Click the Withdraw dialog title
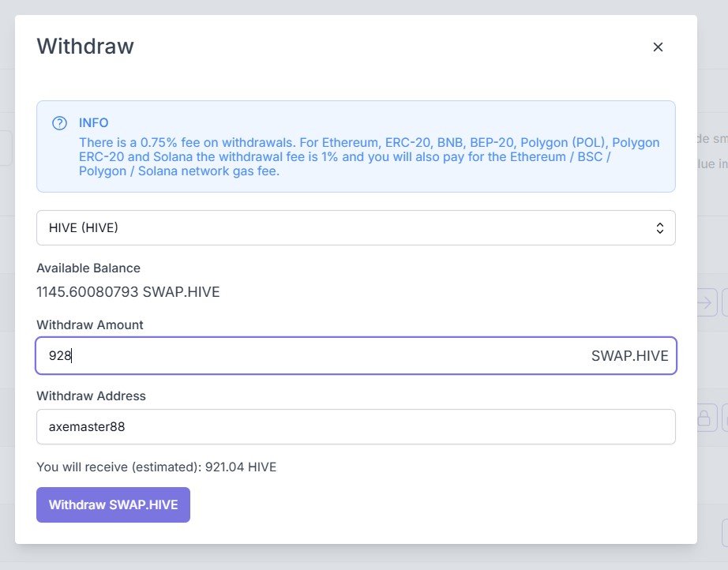The image size is (728, 570). 85,46
